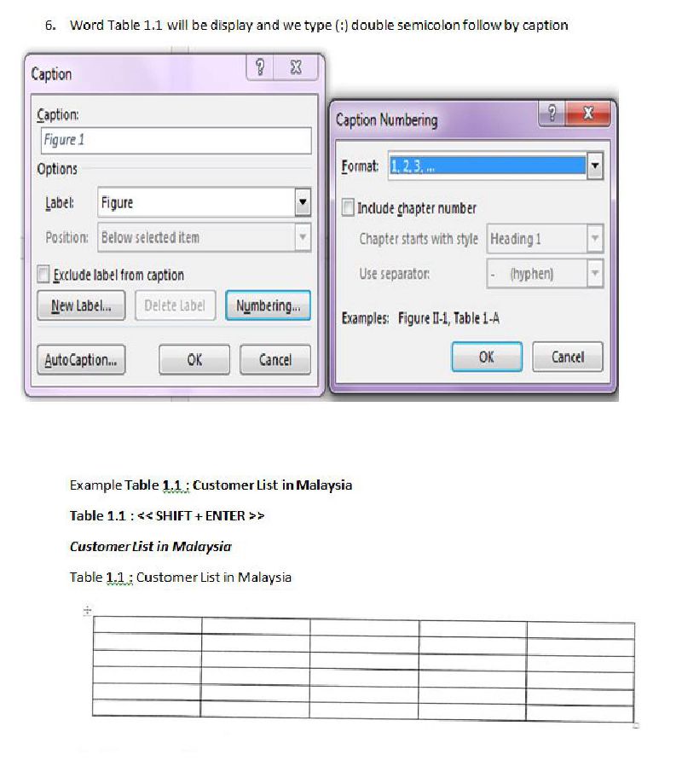Screen dimensions: 682x784
Task: Click the New Label button
Action: (x=81, y=305)
